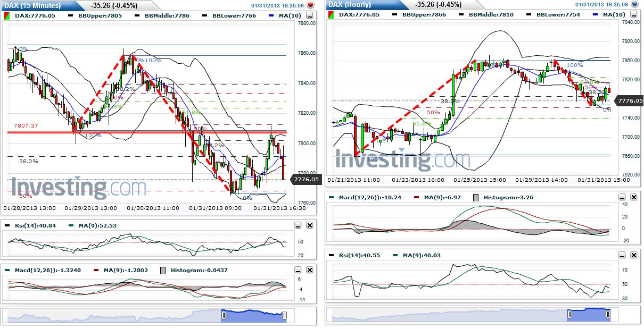The image size is (644, 329).
Task: Minimize the Rsi panel on Hourly chart
Action: click(x=623, y=256)
